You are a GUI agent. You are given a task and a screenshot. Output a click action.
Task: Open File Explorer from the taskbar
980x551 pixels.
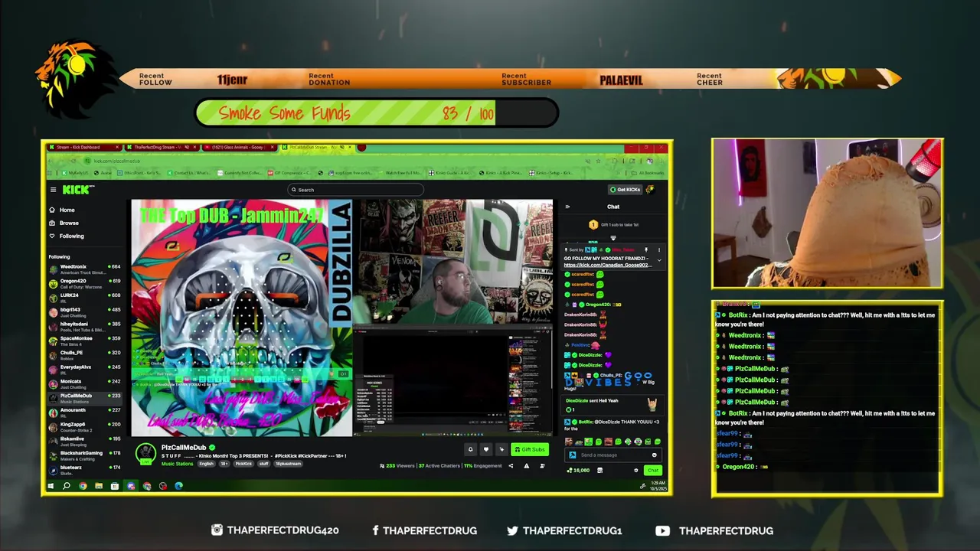click(99, 486)
